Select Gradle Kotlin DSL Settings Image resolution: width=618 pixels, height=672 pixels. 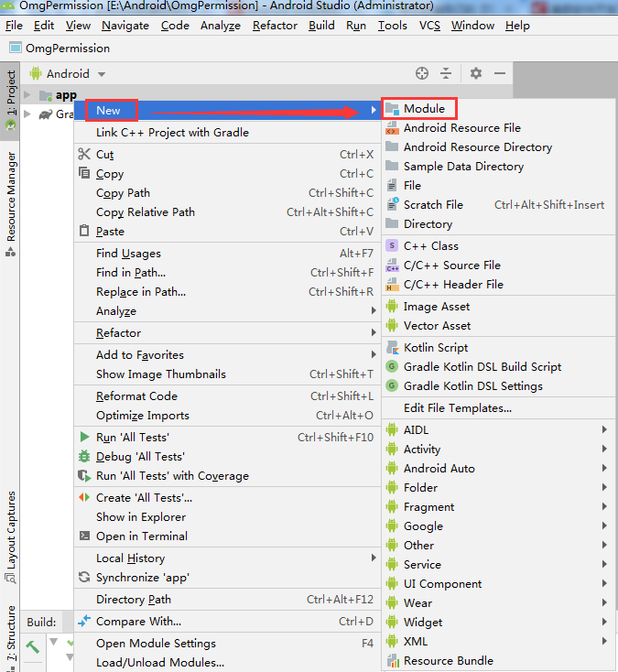tap(498, 386)
